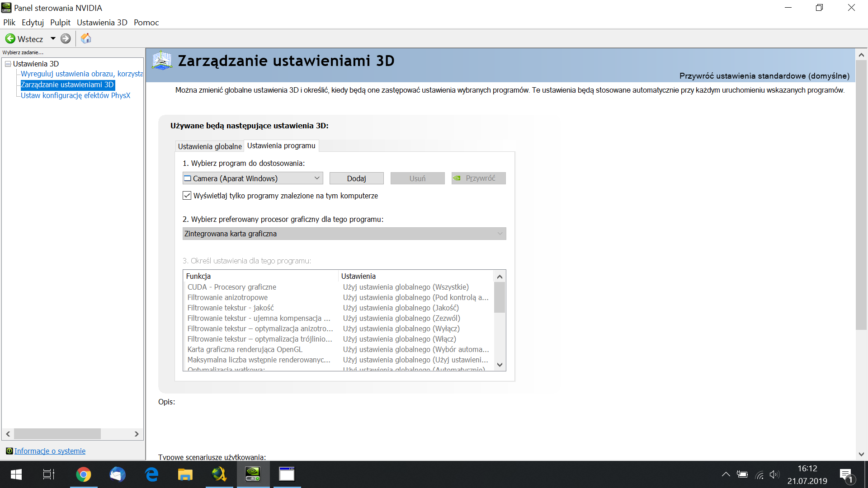Open Thunderbird mail from taskbar

tap(117, 474)
